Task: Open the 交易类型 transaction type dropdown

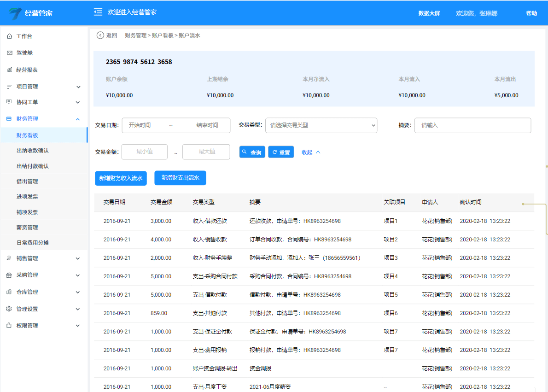Action: pos(321,125)
